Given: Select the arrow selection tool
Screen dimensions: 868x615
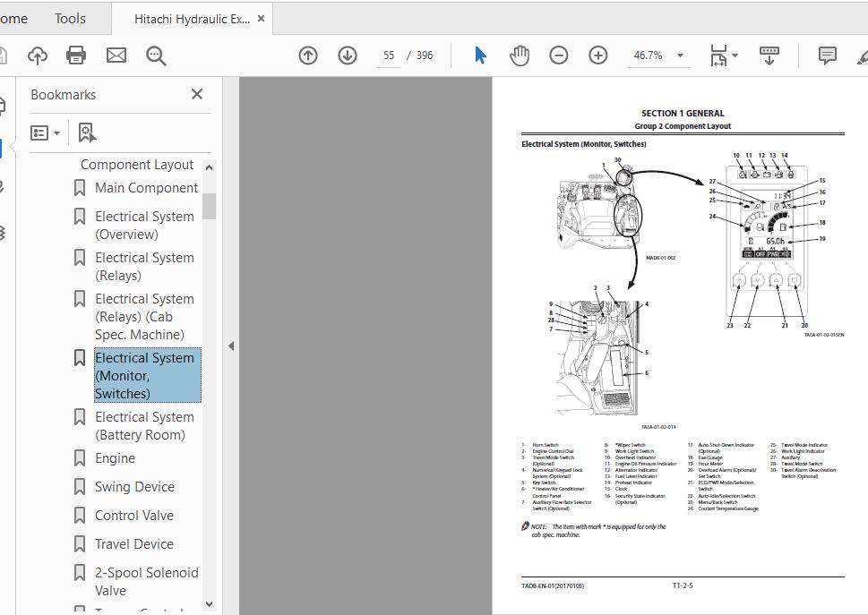Looking at the screenshot, I should 480,56.
